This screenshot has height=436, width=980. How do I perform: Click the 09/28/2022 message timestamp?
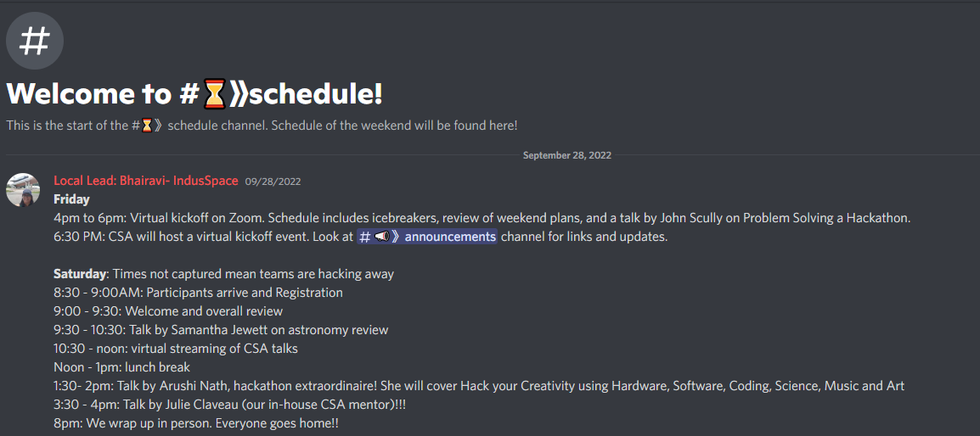tap(273, 182)
